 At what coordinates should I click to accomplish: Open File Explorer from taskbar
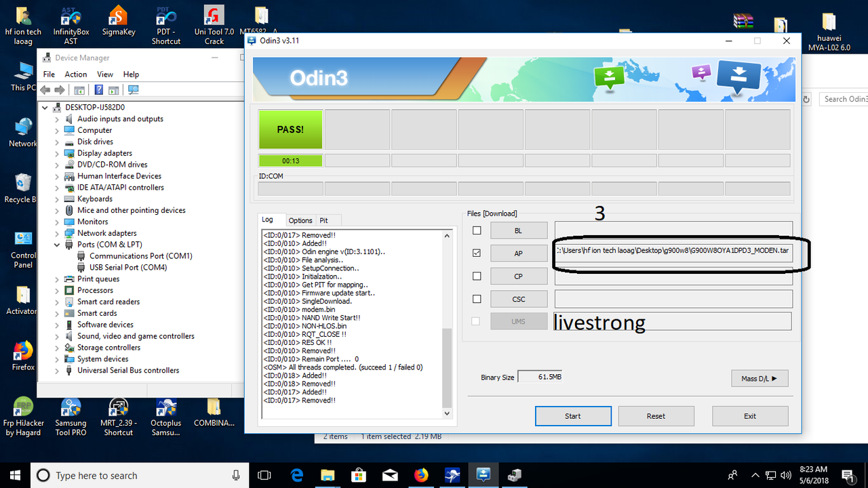pos(328,475)
